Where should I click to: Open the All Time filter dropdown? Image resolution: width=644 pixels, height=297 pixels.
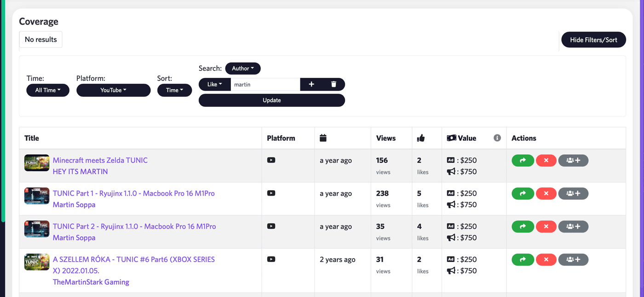[48, 90]
